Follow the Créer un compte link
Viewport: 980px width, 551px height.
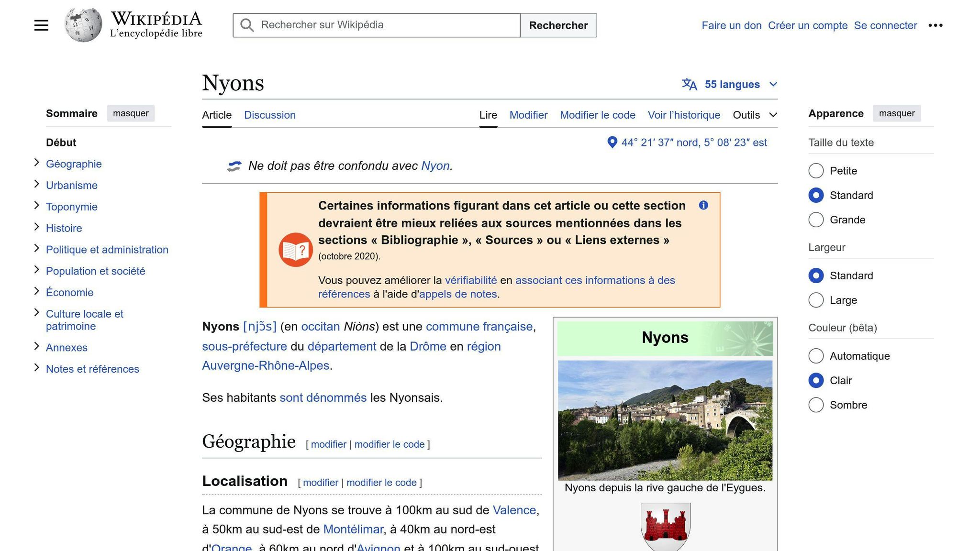tap(807, 25)
